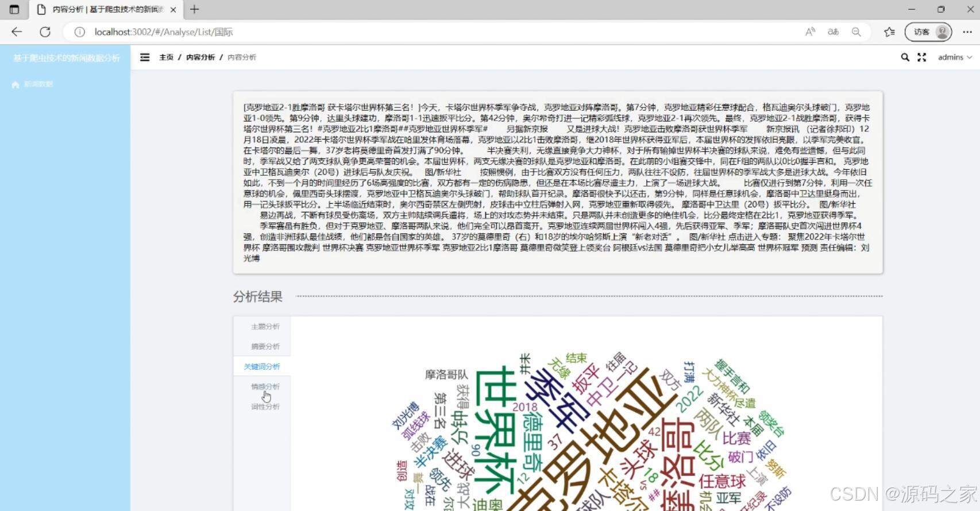The height and width of the screenshot is (511, 980).
Task: Toggle fullscreen icon in header
Action: [x=922, y=57]
